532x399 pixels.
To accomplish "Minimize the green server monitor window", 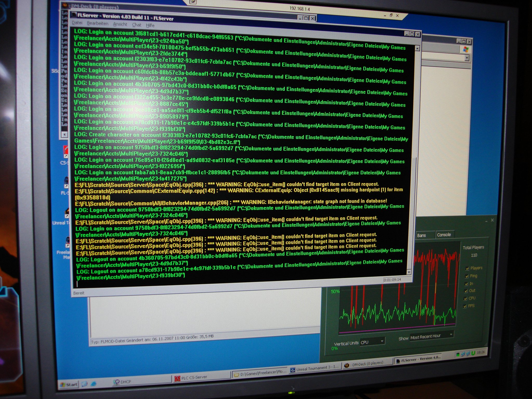I will point(486,221).
